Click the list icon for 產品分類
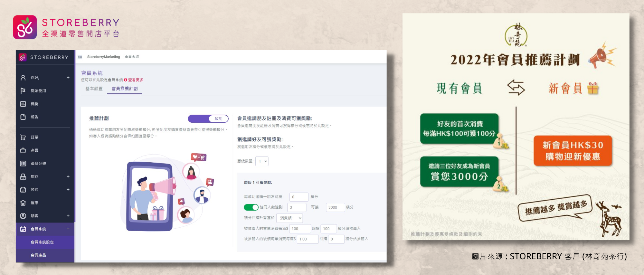 [23, 164]
